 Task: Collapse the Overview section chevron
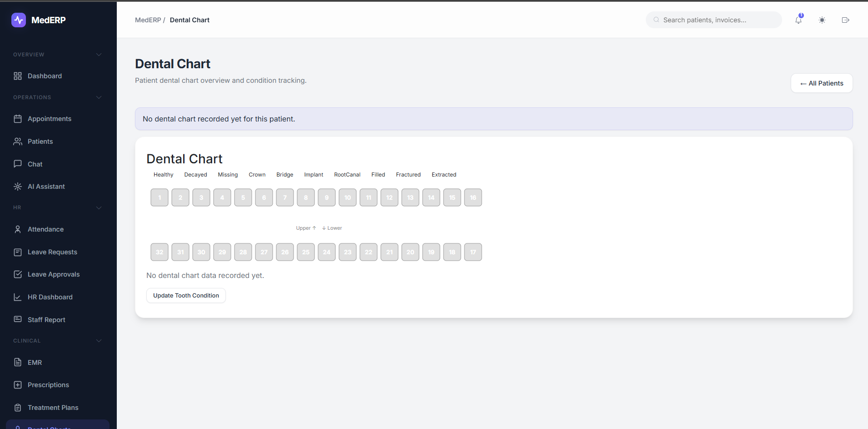pyautogui.click(x=99, y=55)
